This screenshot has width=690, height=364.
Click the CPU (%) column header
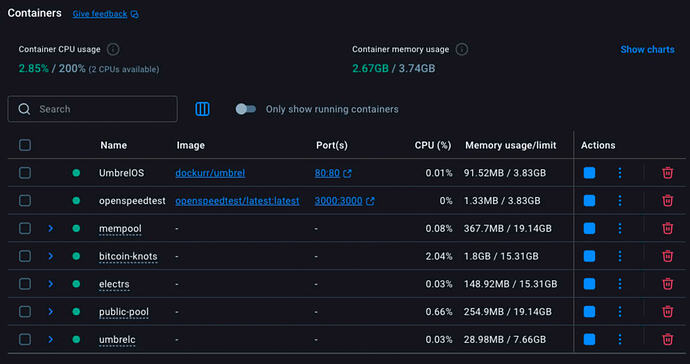coord(433,145)
